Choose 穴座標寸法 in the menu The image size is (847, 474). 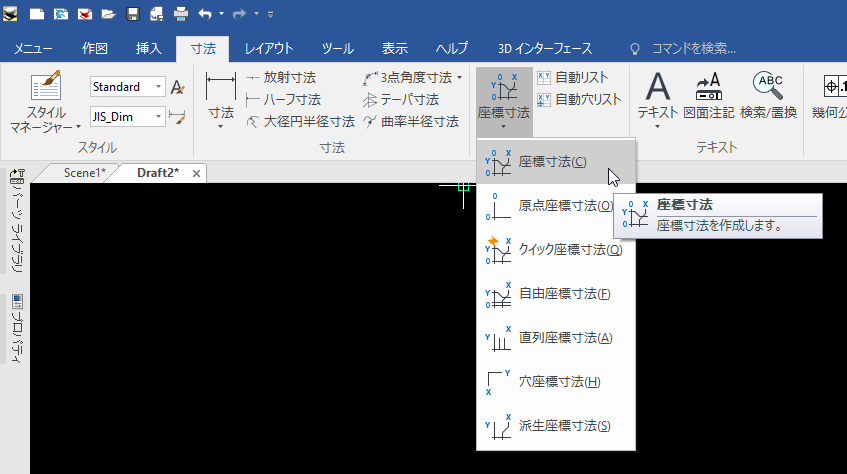(x=559, y=381)
